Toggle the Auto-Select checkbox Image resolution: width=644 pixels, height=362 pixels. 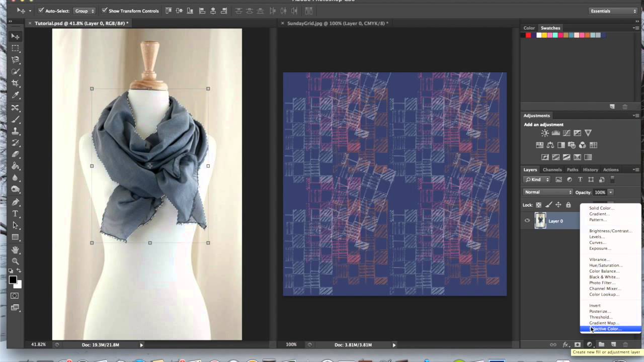coord(41,11)
